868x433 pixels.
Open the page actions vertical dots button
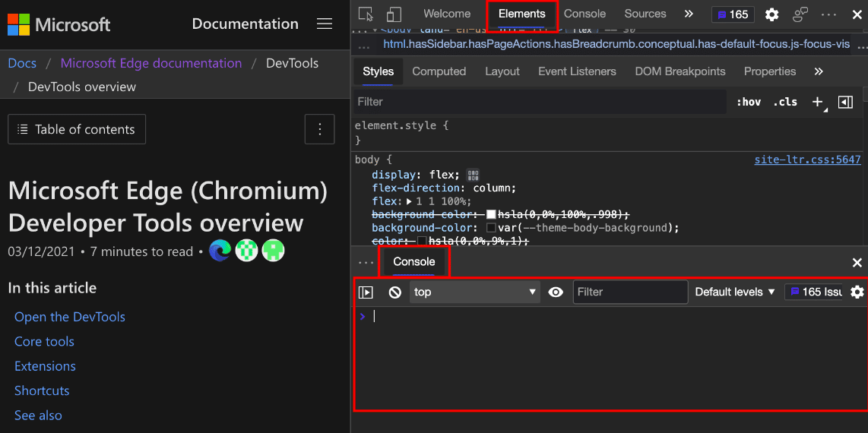pos(320,129)
